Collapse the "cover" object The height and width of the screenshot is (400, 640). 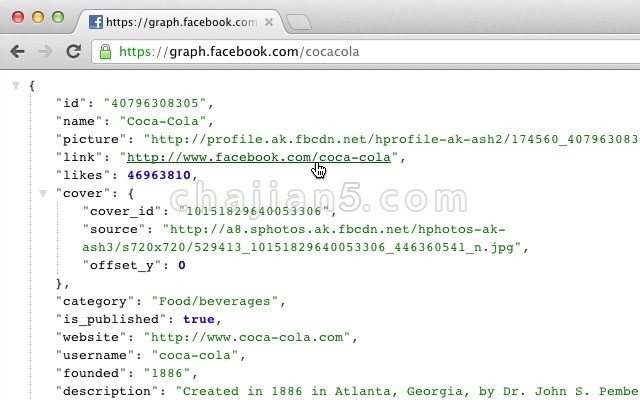point(43,193)
